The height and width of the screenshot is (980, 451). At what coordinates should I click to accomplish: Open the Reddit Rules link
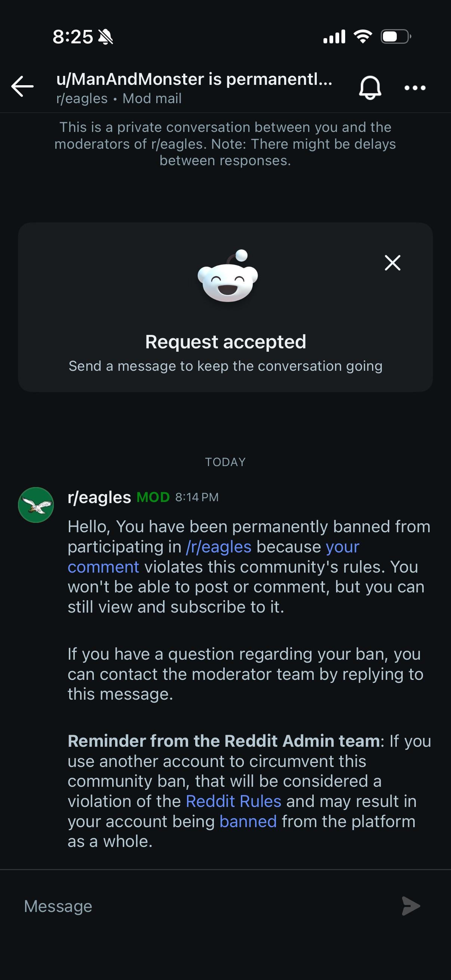(x=233, y=801)
